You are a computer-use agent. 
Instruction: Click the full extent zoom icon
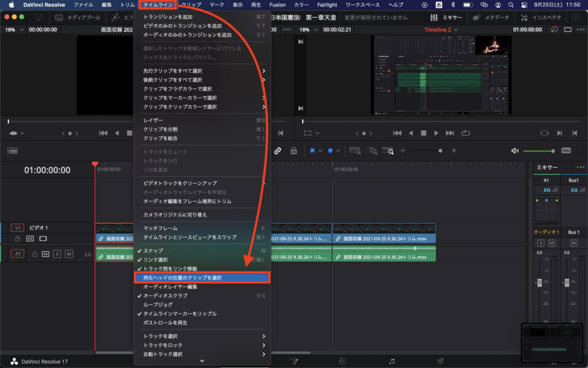pos(355,151)
